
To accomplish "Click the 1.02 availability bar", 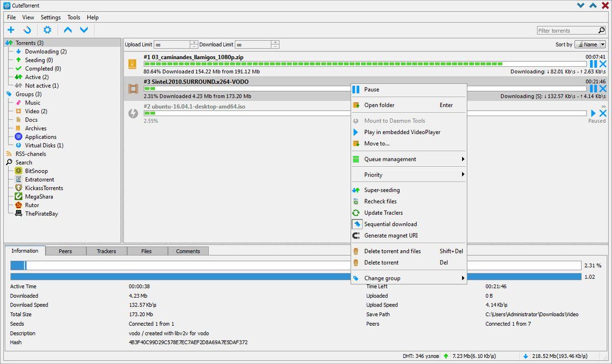I will (x=296, y=277).
